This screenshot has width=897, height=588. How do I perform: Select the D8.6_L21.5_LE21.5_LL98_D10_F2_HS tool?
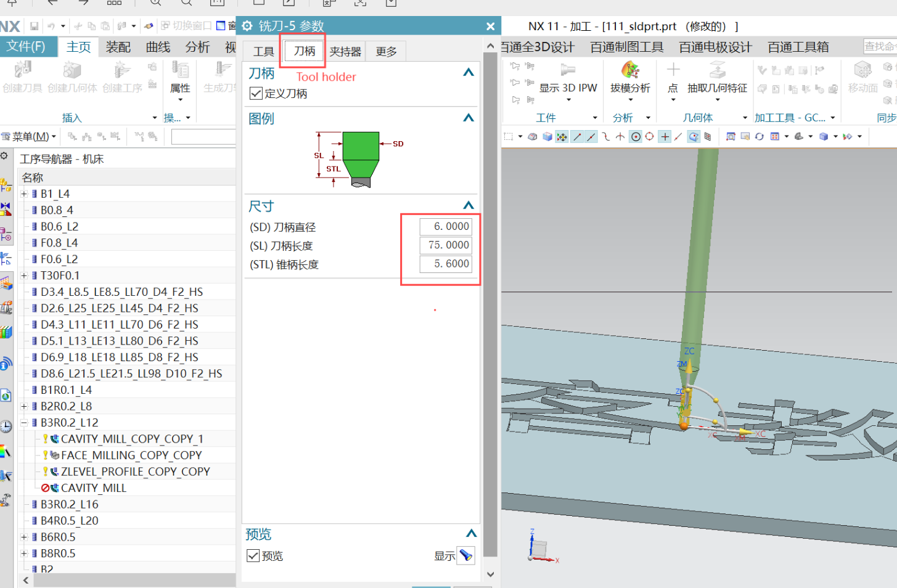[131, 374]
